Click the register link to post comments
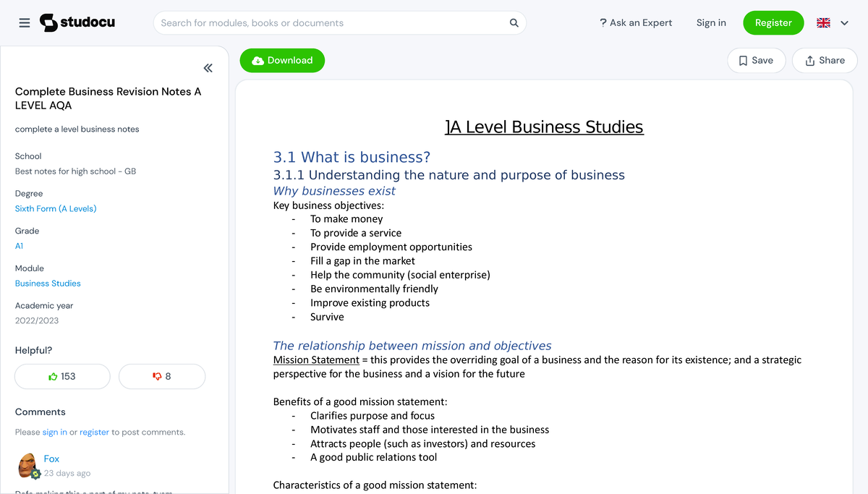Image resolution: width=868 pixels, height=494 pixels. click(x=94, y=432)
